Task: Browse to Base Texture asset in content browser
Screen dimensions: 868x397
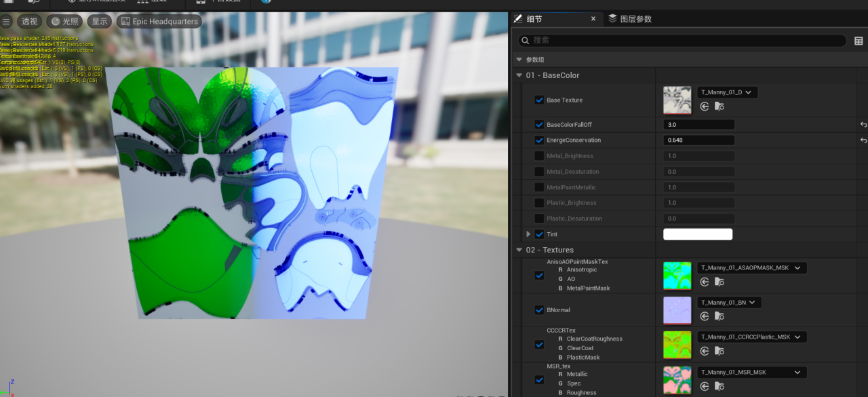Action: click(x=719, y=107)
